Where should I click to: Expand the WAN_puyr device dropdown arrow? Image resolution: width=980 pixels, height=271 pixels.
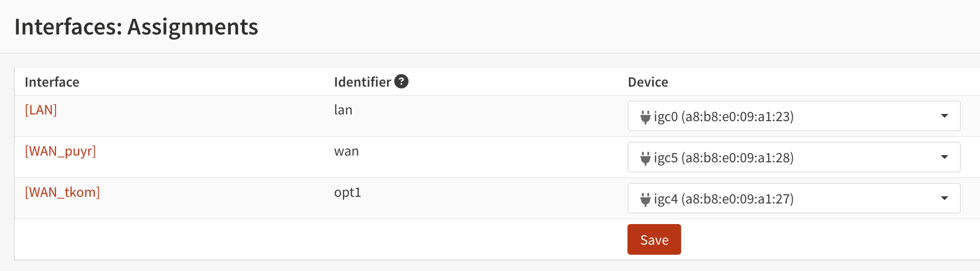click(944, 158)
